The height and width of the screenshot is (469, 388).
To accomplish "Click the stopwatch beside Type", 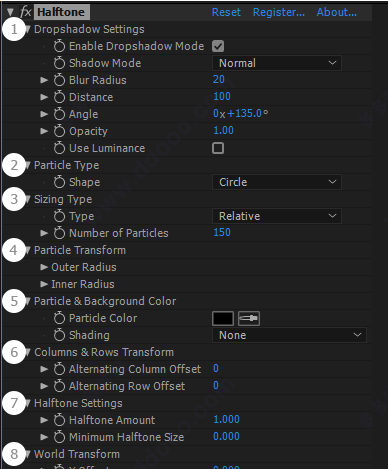I will 59,216.
